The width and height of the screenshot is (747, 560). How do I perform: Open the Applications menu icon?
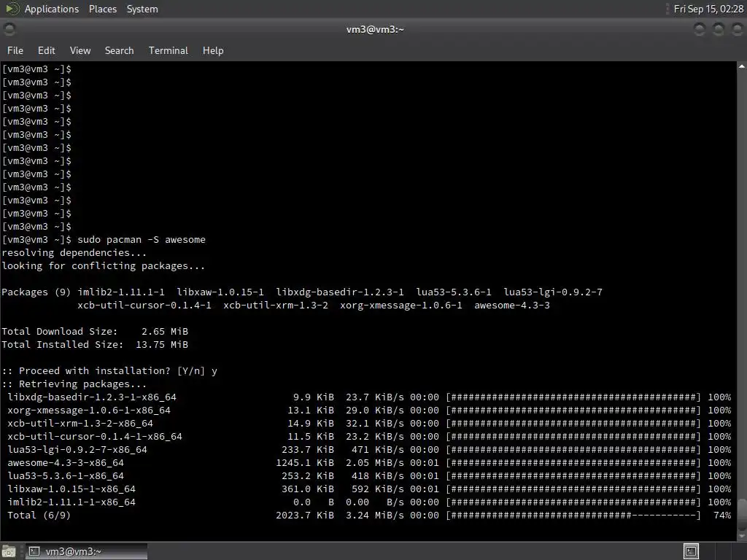click(x=12, y=9)
